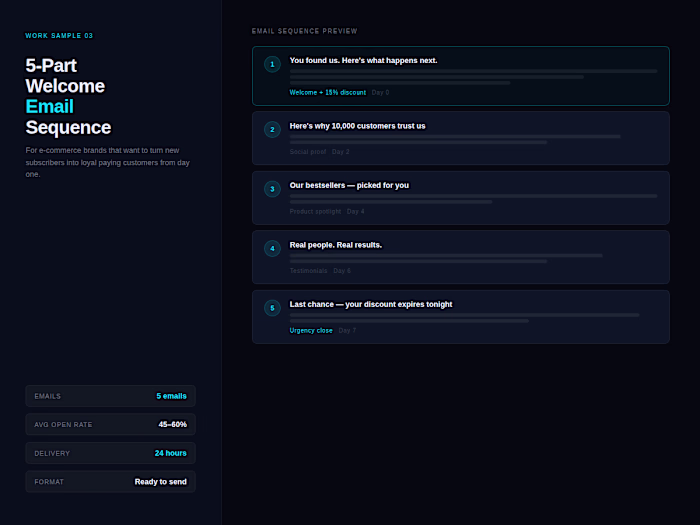
Task: Select step 5 circle badge
Action: pyautogui.click(x=272, y=308)
